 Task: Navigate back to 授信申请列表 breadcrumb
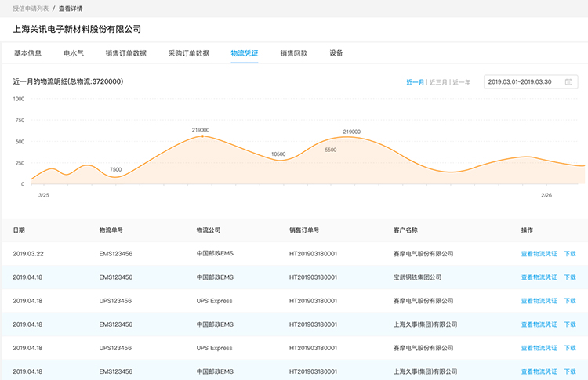tap(31, 9)
